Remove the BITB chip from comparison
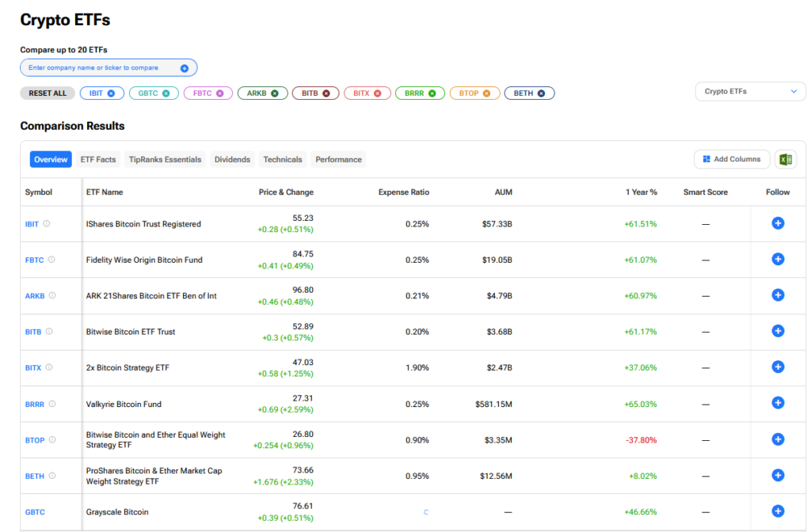Viewport: 811px width, 532px height. (x=326, y=93)
